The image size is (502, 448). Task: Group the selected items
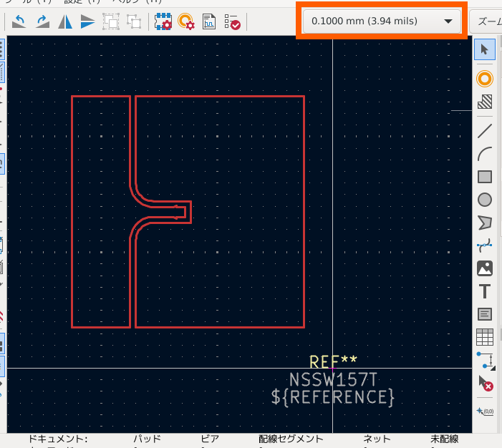(x=111, y=21)
